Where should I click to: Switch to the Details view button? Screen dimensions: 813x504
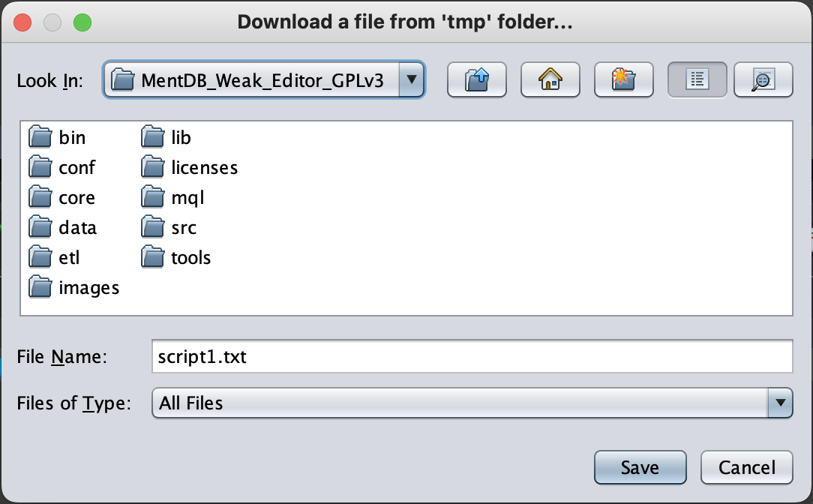point(763,79)
